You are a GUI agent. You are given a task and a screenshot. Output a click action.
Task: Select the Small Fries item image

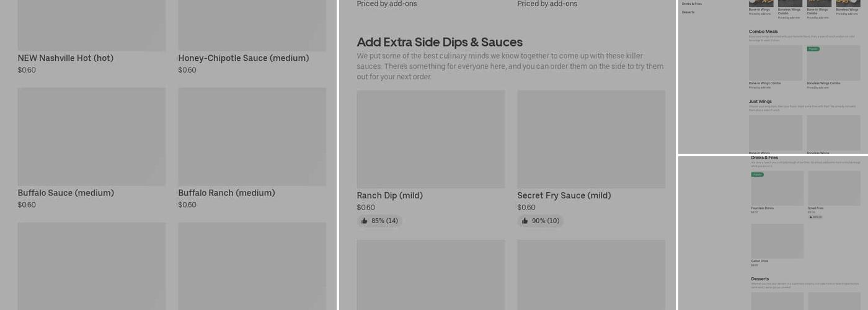834,189
